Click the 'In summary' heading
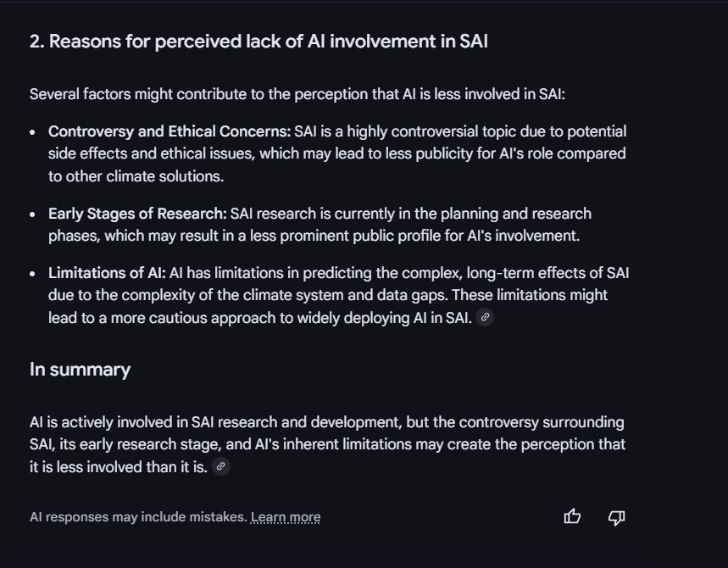Image resolution: width=728 pixels, height=568 pixels. pos(80,370)
